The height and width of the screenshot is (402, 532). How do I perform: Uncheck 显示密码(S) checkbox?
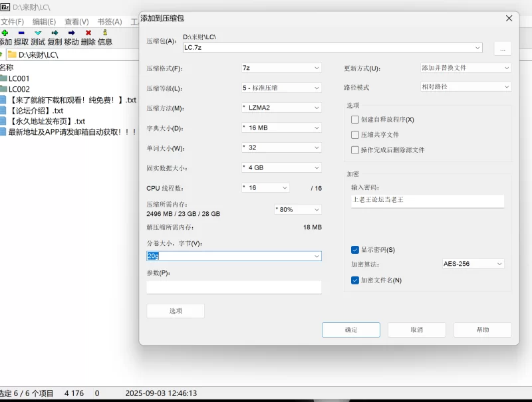pyautogui.click(x=355, y=250)
